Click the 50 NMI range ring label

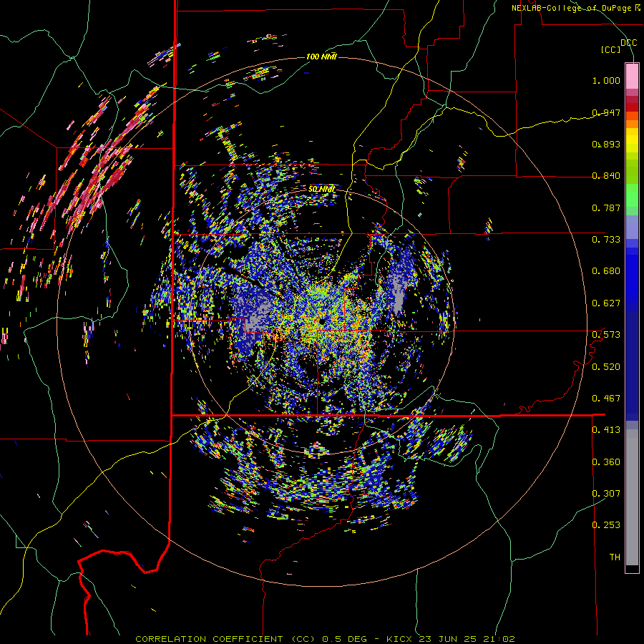321,189
